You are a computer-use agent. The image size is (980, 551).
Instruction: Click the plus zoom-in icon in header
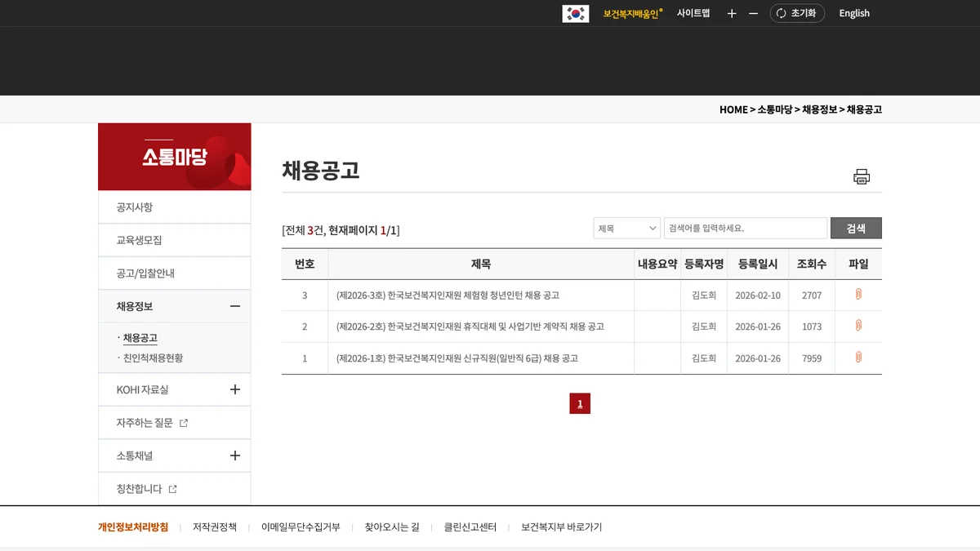(x=732, y=14)
